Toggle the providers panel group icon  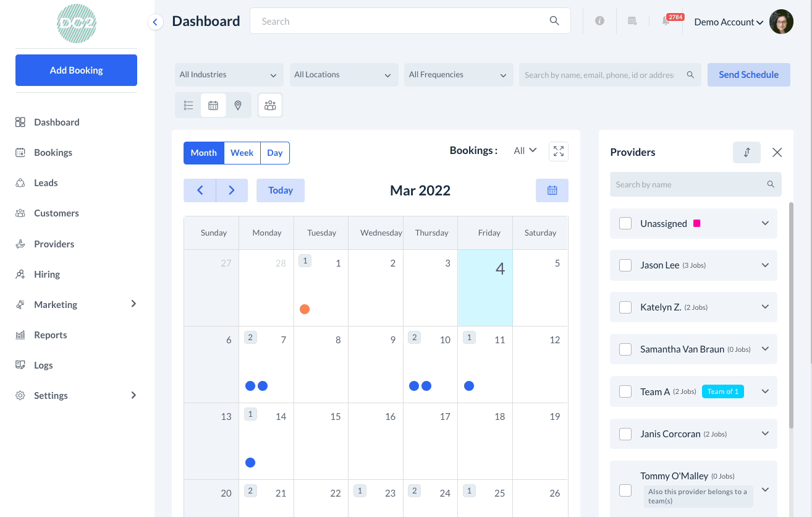point(270,105)
